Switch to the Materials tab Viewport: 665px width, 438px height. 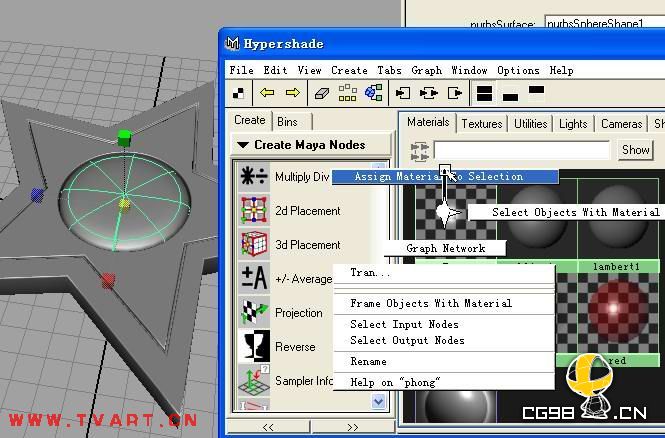click(x=428, y=122)
